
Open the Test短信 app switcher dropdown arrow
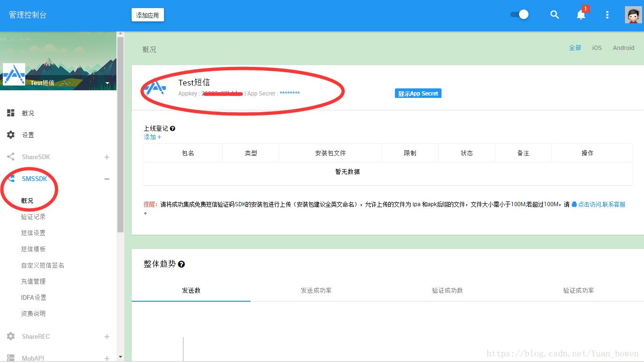coord(107,83)
